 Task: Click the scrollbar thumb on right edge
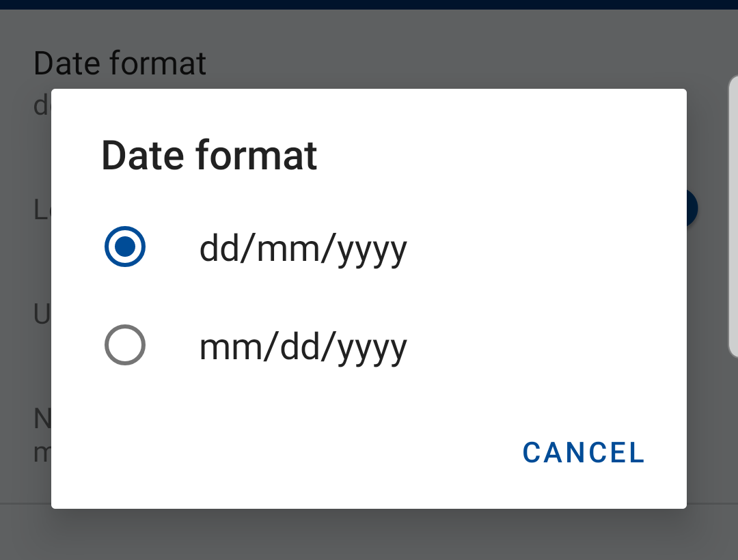pyautogui.click(x=733, y=216)
